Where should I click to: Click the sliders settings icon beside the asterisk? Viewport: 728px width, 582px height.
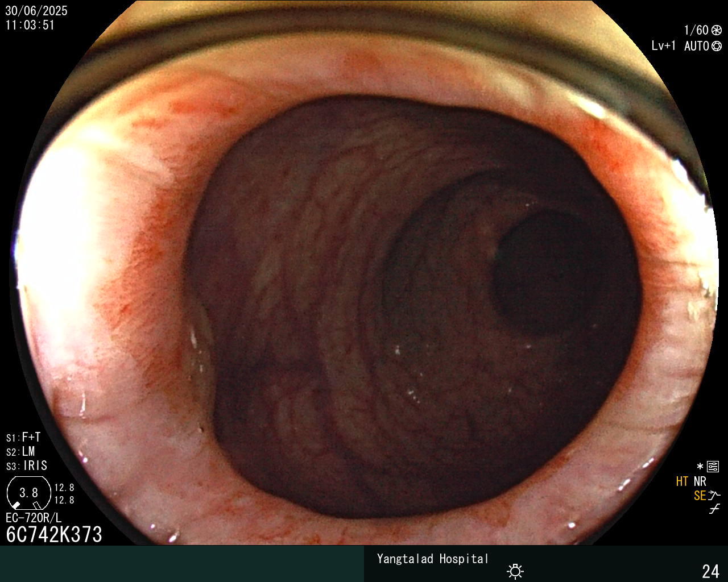tap(713, 467)
